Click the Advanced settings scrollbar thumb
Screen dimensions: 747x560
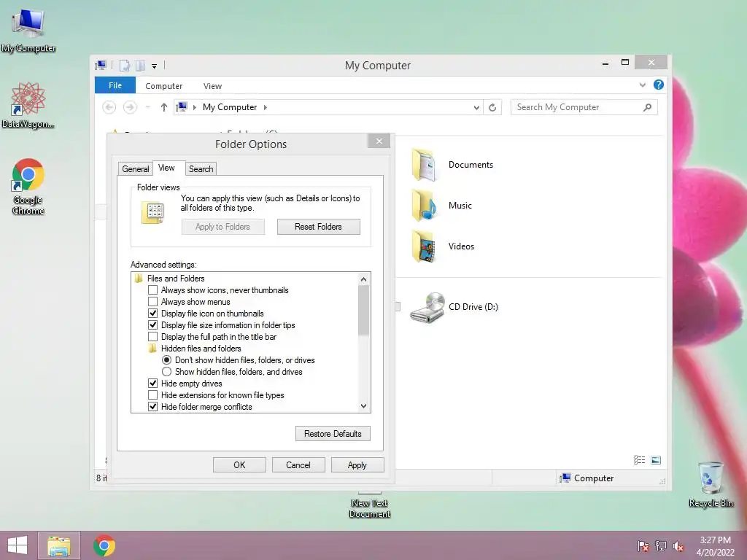click(x=363, y=311)
